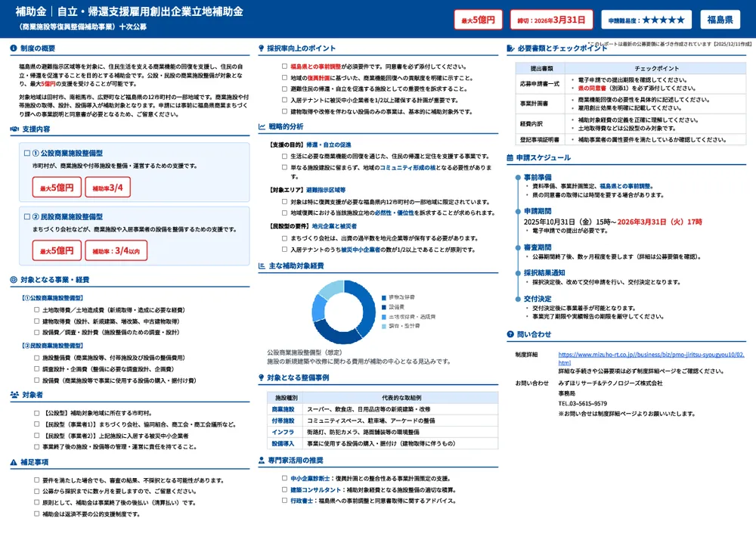Check the 福島県との事前調整 checkbox
756x534 pixels.
284,67
